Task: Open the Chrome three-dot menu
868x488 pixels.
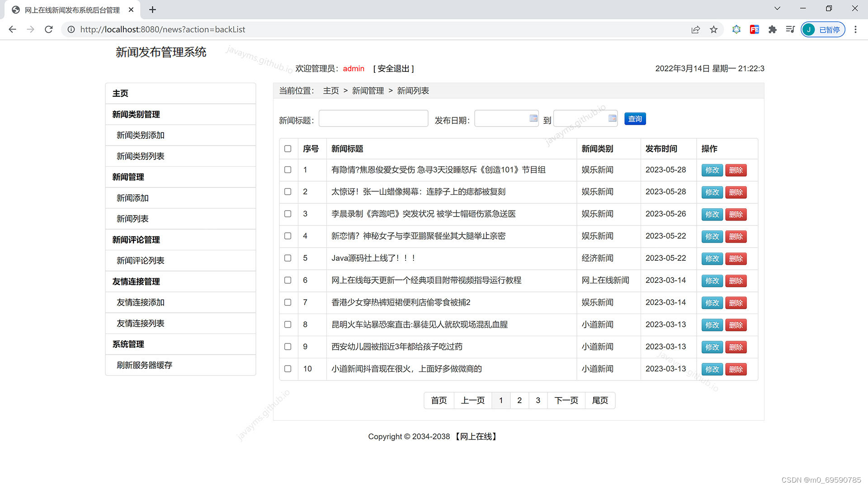Action: [855, 29]
